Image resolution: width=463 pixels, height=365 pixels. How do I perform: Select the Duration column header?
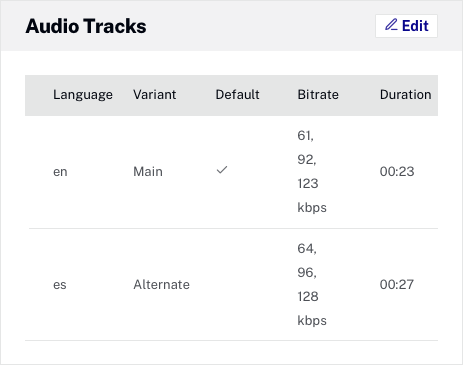pyautogui.click(x=406, y=95)
